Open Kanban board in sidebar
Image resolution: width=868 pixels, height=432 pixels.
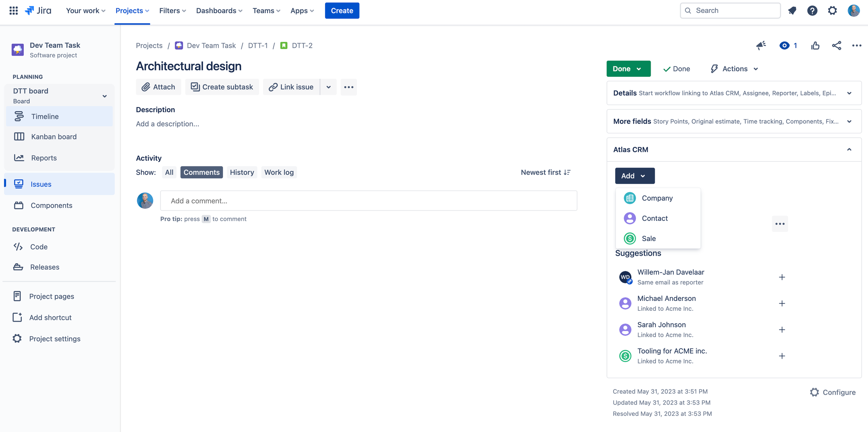click(x=54, y=137)
